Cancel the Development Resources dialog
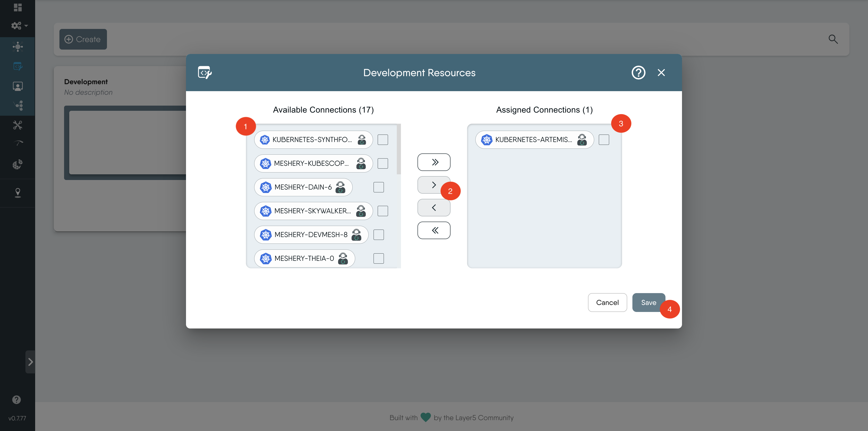Viewport: 868px width, 431px height. click(x=607, y=302)
